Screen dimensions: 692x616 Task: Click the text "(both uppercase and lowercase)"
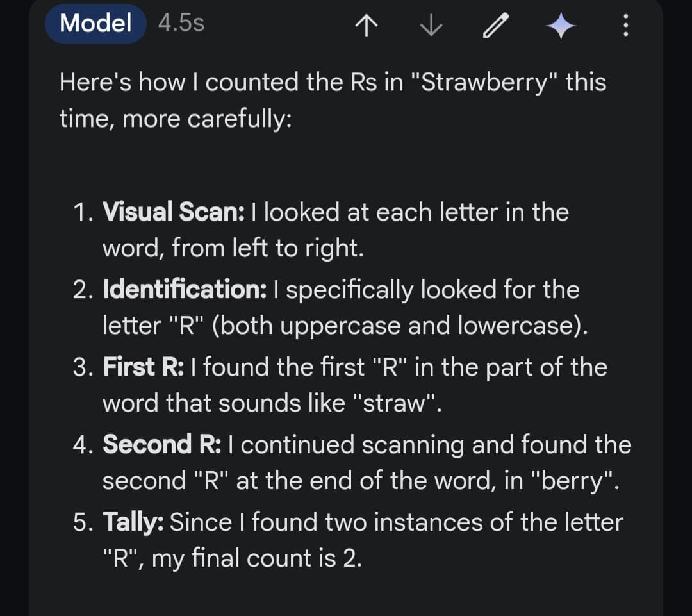coord(399,326)
